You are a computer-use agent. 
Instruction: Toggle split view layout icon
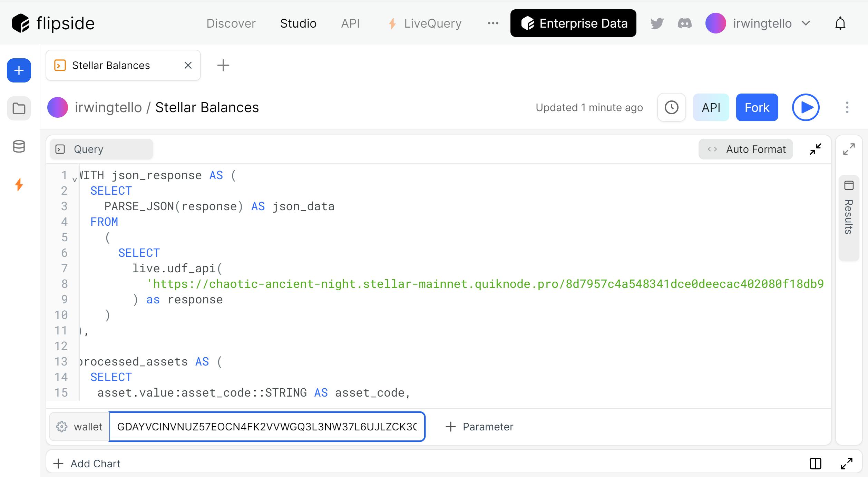[816, 464]
